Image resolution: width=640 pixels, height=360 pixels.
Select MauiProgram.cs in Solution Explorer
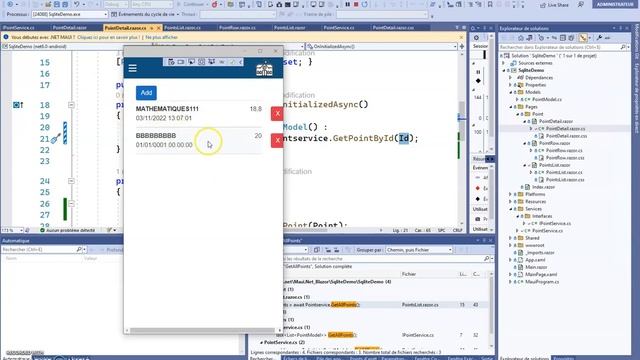[x=542, y=282]
